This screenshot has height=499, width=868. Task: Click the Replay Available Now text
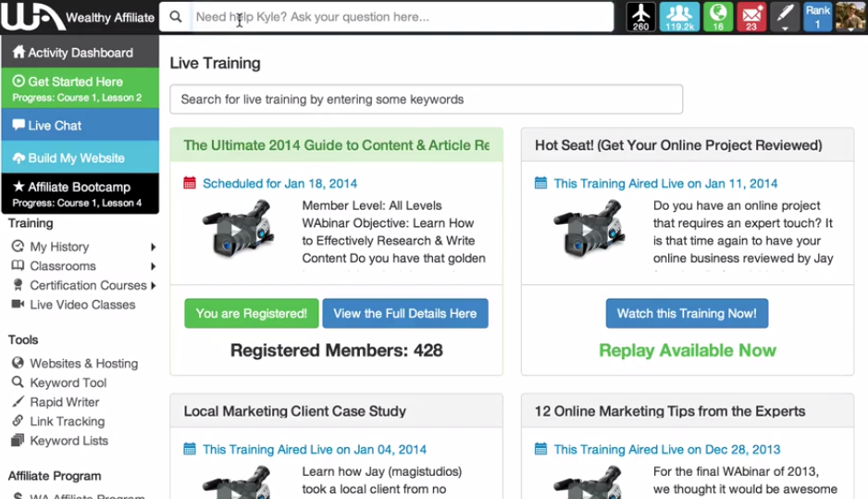pyautogui.click(x=688, y=350)
